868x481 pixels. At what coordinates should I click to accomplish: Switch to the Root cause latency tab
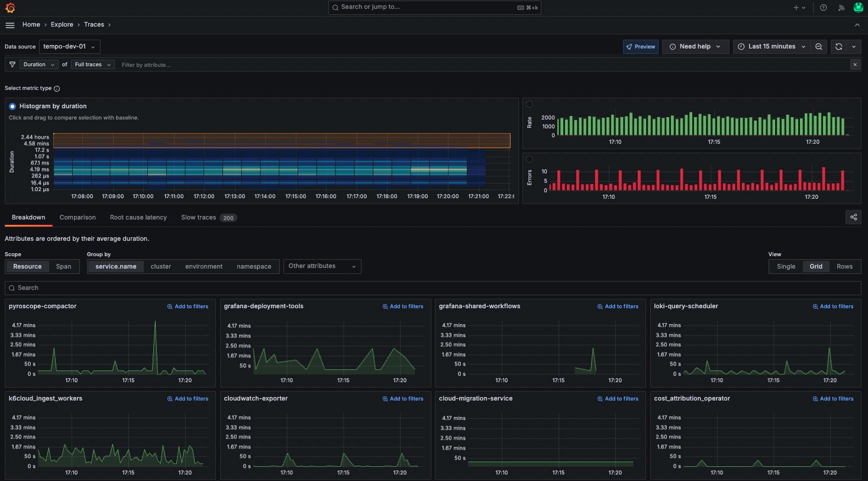[x=138, y=218]
